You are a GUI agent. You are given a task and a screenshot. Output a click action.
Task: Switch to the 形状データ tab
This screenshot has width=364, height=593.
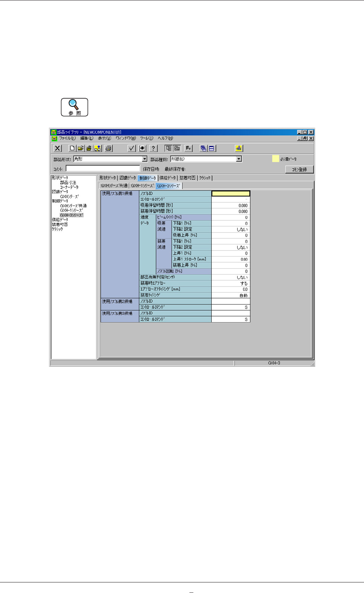[x=108, y=178]
